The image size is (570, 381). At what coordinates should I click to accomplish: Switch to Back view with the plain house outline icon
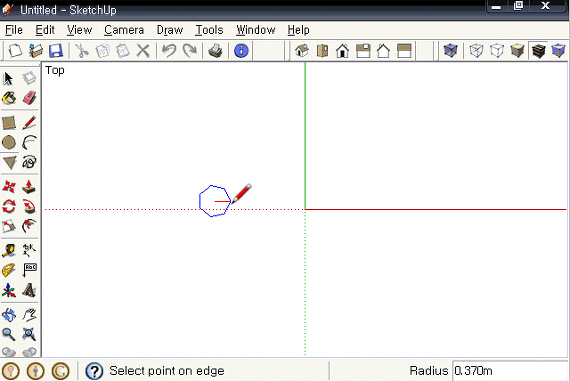click(383, 51)
